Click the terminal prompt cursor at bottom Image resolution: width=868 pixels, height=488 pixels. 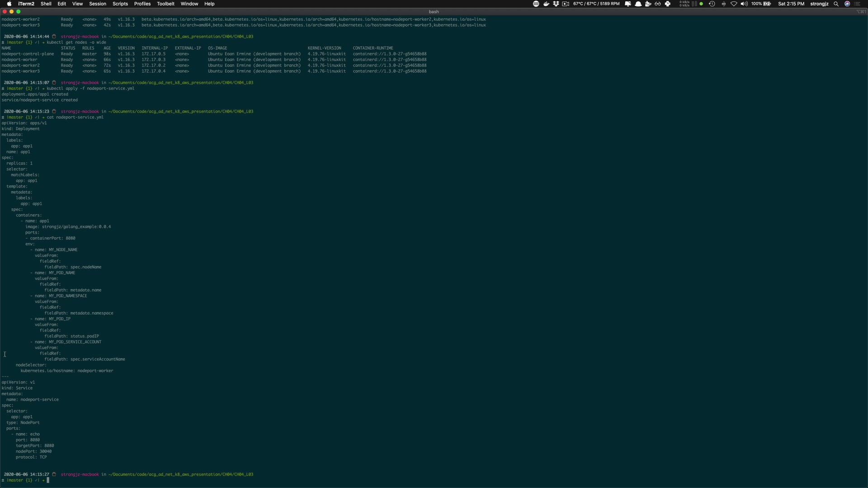[x=48, y=480]
